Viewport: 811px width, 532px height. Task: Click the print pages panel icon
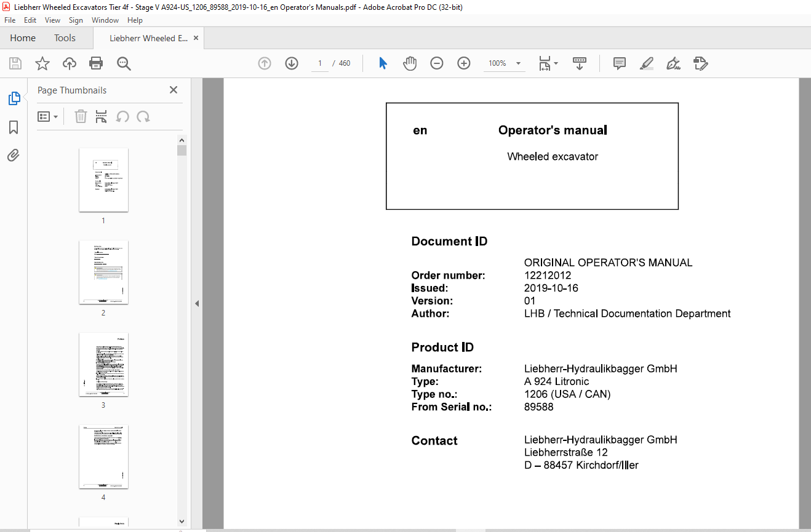coord(102,116)
